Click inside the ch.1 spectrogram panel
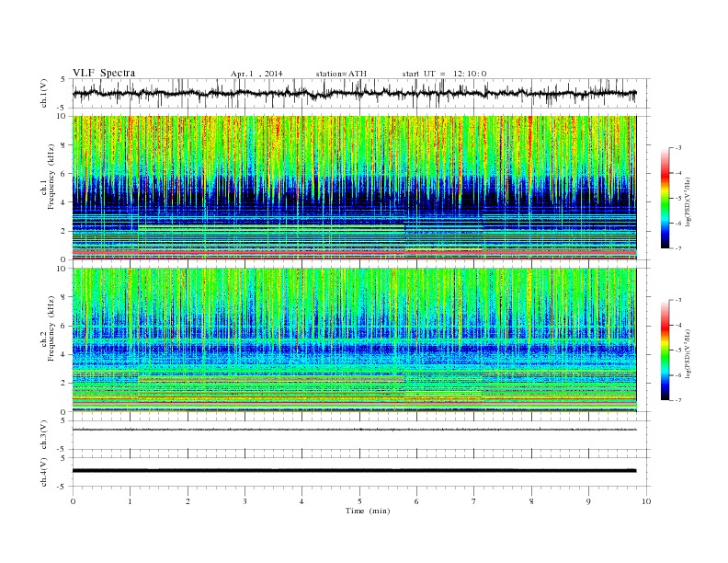The width and height of the screenshot is (728, 563). [354, 188]
